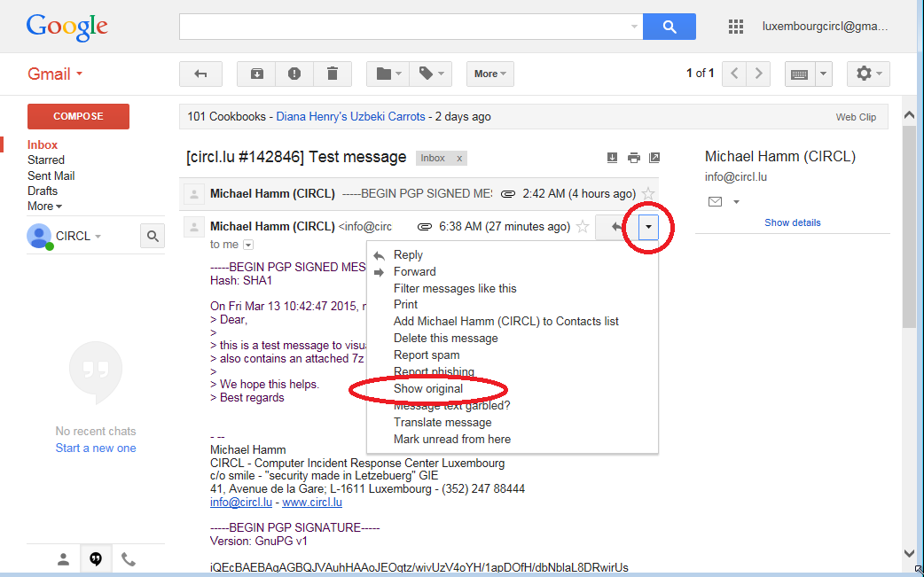
Task: Open the Settings gear dropdown
Action: [x=868, y=74]
